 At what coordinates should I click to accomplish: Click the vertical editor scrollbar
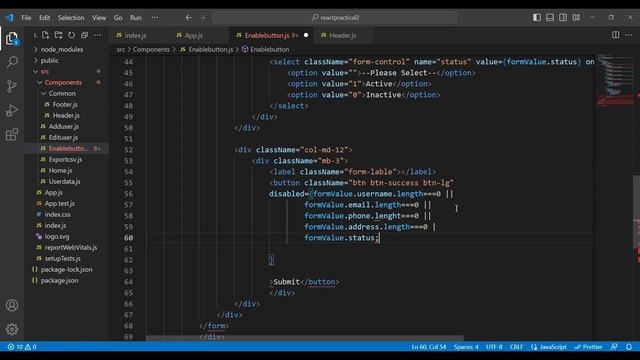pyautogui.click(x=636, y=212)
